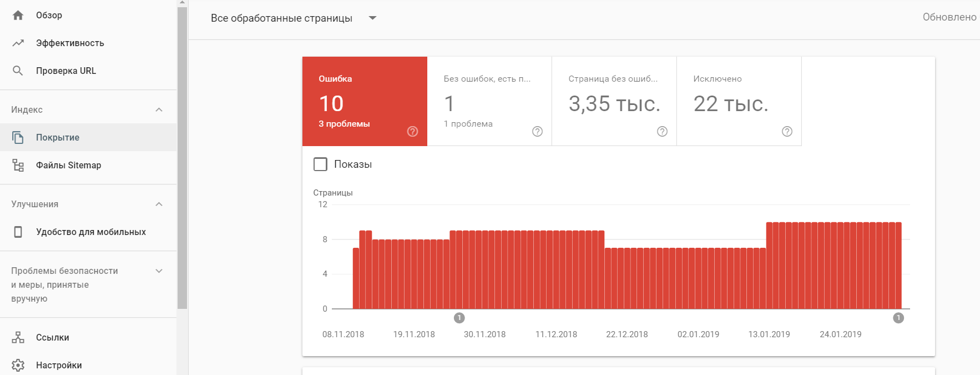Select Покрытие in the sidebar

pos(58,137)
